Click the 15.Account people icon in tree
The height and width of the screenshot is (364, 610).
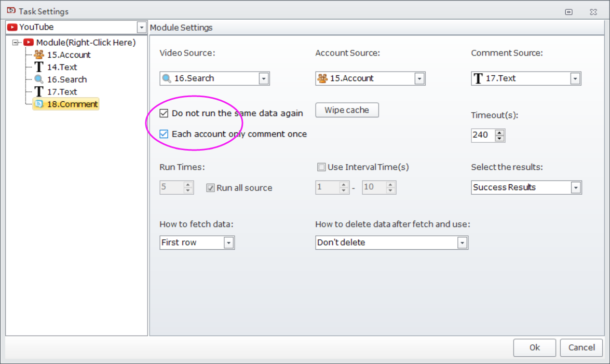(x=39, y=55)
